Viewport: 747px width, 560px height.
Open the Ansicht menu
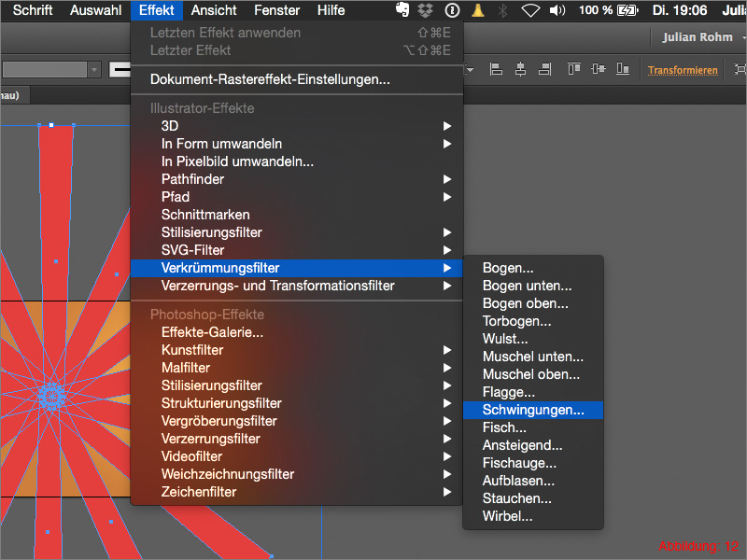click(213, 10)
